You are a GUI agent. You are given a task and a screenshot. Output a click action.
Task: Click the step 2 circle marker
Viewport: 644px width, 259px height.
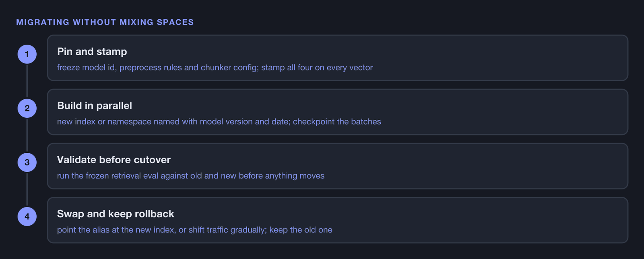(x=27, y=108)
